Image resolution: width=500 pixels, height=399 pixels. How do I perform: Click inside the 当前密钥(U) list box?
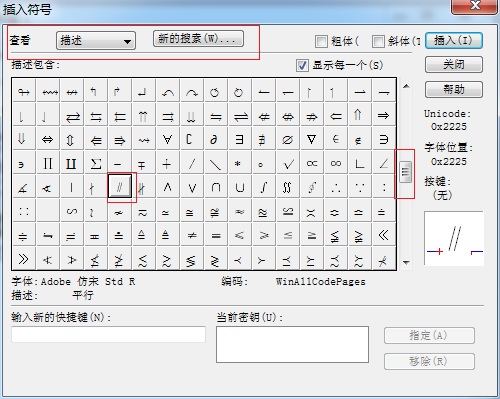pos(292,344)
